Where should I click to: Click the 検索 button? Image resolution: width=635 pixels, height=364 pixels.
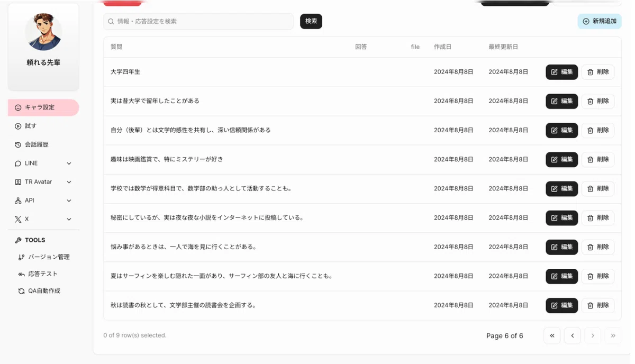tap(311, 21)
